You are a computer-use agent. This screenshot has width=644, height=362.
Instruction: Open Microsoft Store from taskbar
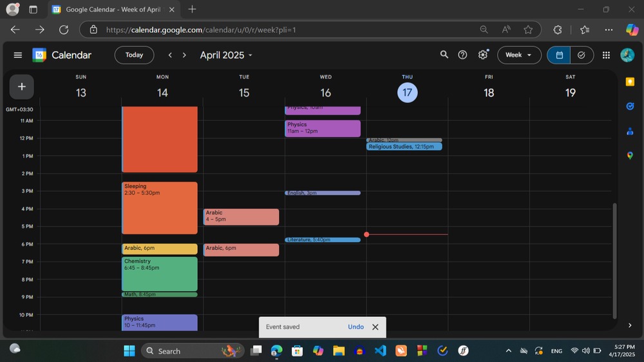298,351
